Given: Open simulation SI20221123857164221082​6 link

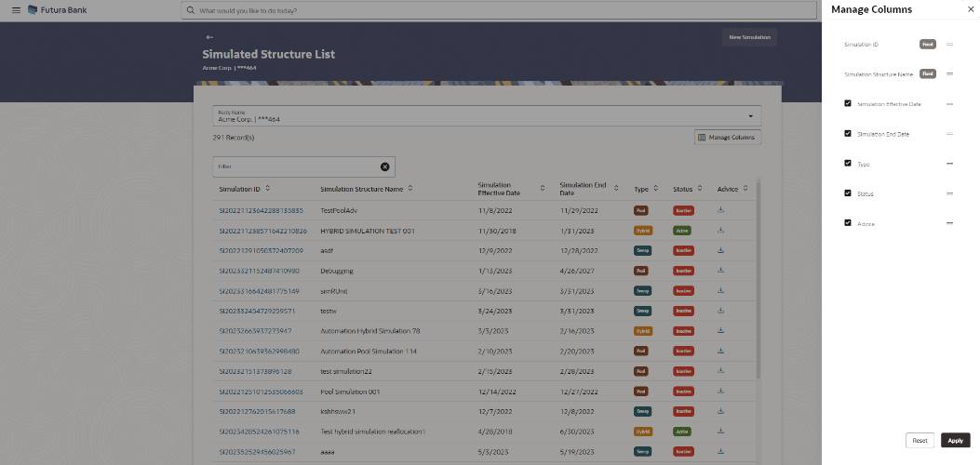Looking at the screenshot, I should click(262, 231).
